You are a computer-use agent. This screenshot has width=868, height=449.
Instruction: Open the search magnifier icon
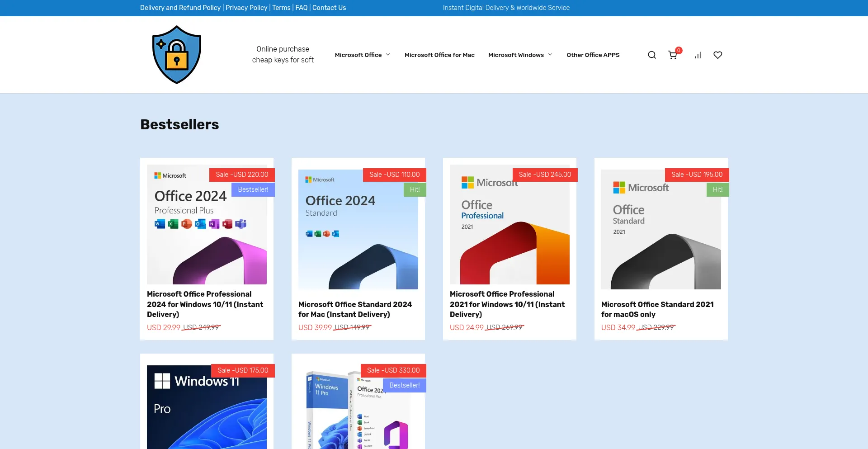(651, 55)
